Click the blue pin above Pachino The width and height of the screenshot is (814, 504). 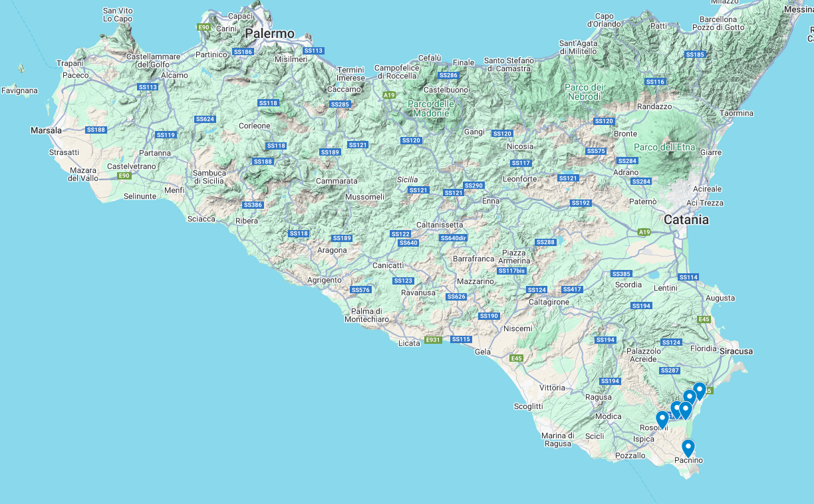(688, 447)
